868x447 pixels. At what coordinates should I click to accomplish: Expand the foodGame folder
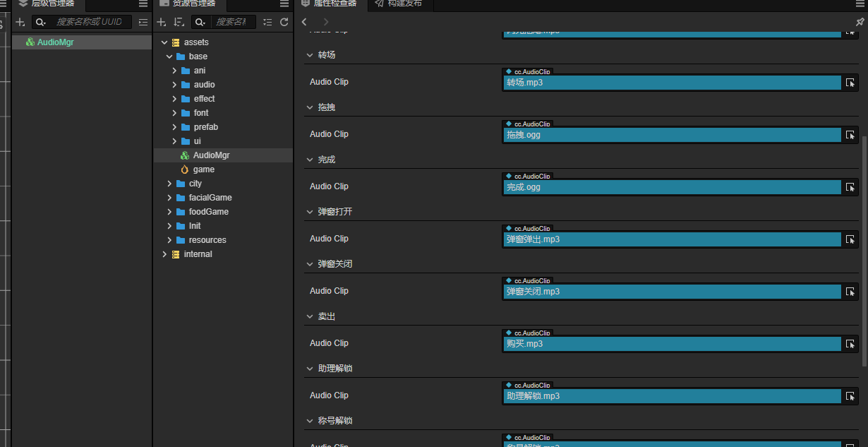pos(169,212)
